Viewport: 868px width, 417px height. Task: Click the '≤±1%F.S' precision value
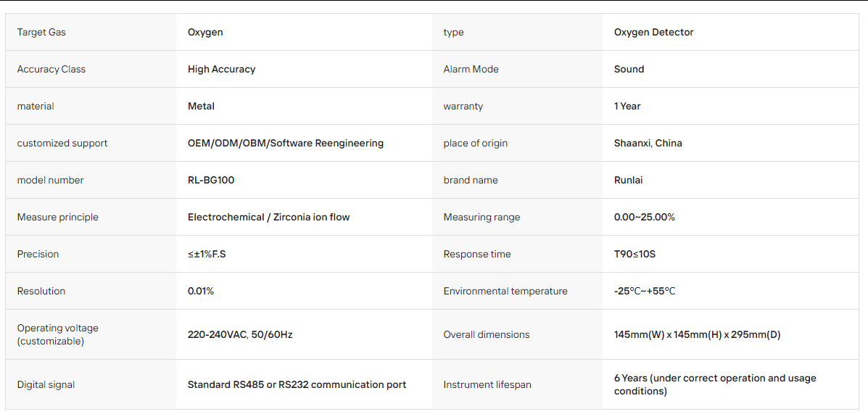tap(207, 254)
